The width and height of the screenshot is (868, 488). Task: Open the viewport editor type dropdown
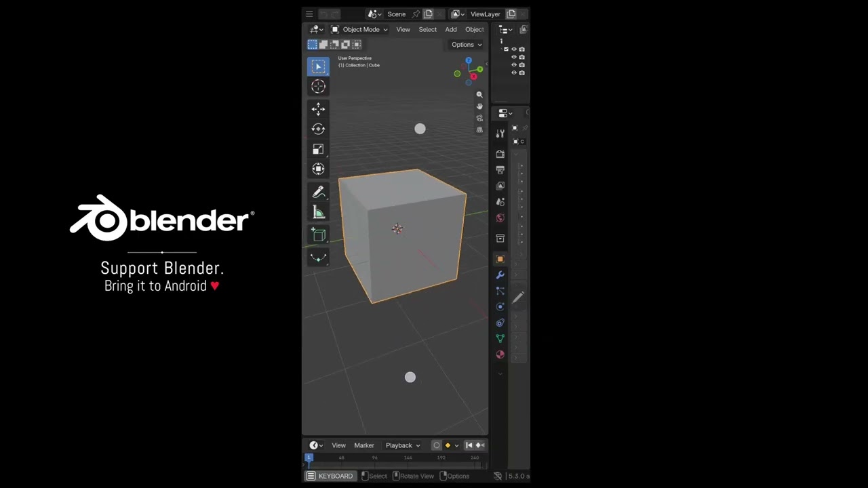[x=316, y=29]
